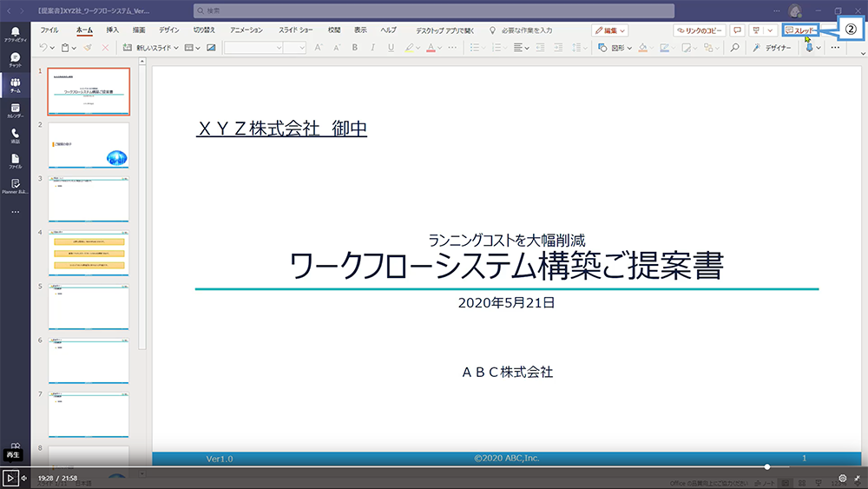Click デスクトップ アプリで開く
The height and width of the screenshot is (489, 868).
[444, 30]
